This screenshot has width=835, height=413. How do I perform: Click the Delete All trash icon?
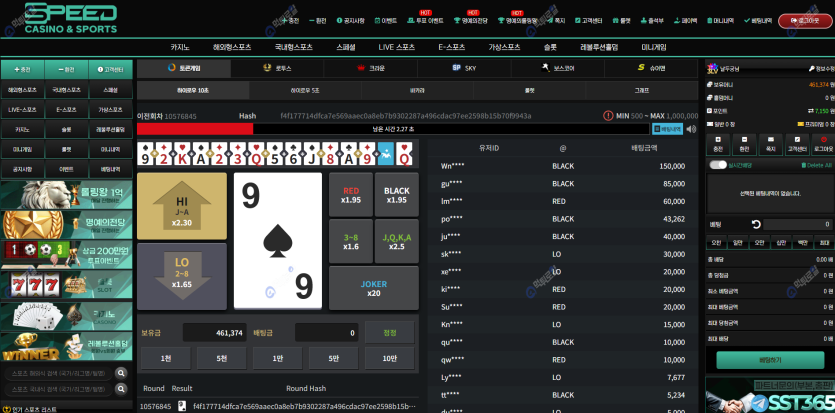803,165
